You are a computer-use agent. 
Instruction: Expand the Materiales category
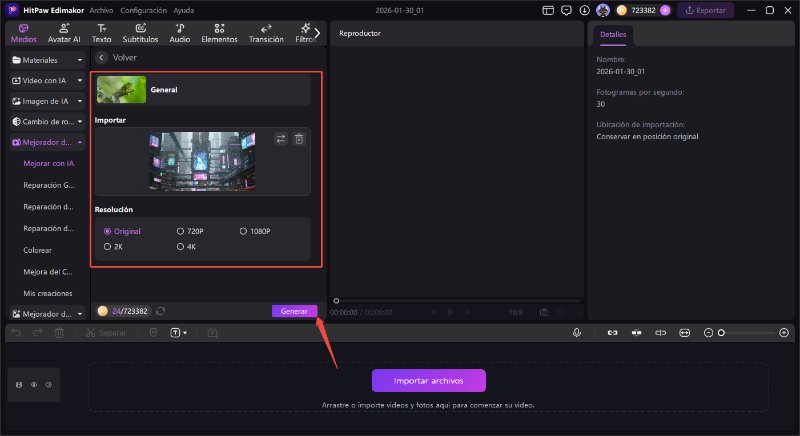pos(47,60)
